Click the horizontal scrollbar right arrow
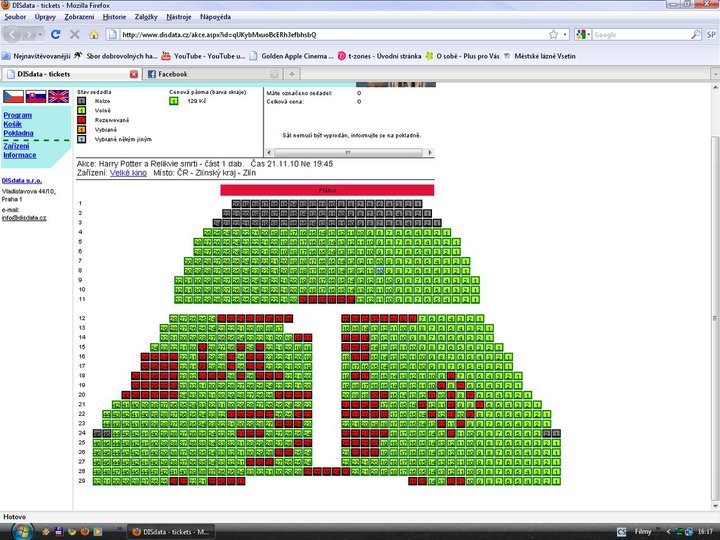This screenshot has width=720, height=540. coord(430,152)
